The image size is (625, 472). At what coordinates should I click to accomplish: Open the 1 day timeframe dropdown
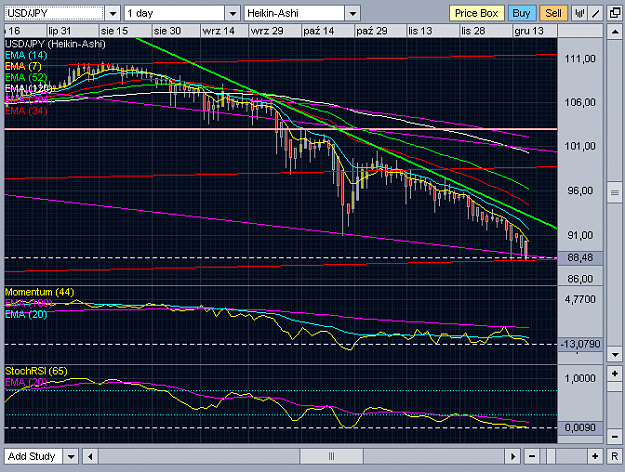point(232,14)
